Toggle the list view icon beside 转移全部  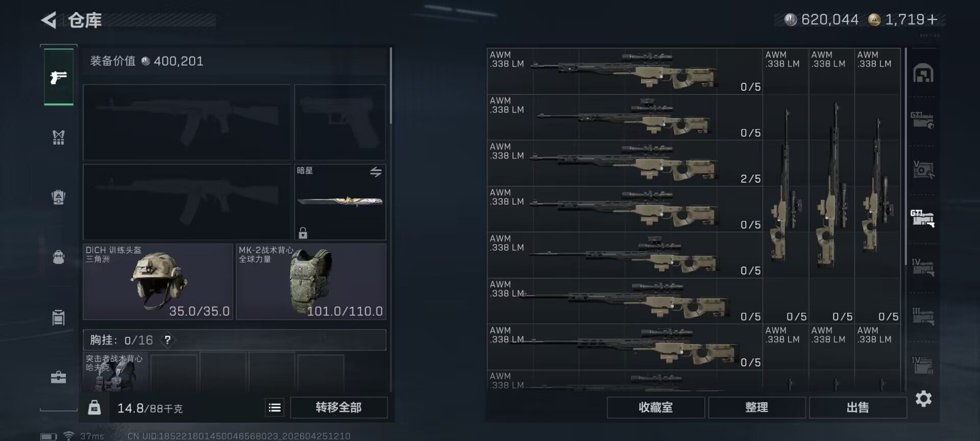pyautogui.click(x=275, y=407)
